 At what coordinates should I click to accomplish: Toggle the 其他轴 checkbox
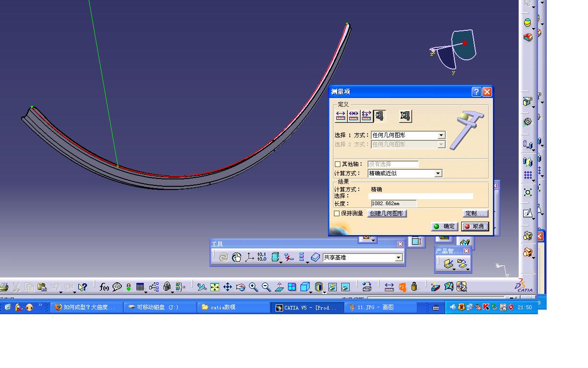pyautogui.click(x=338, y=164)
